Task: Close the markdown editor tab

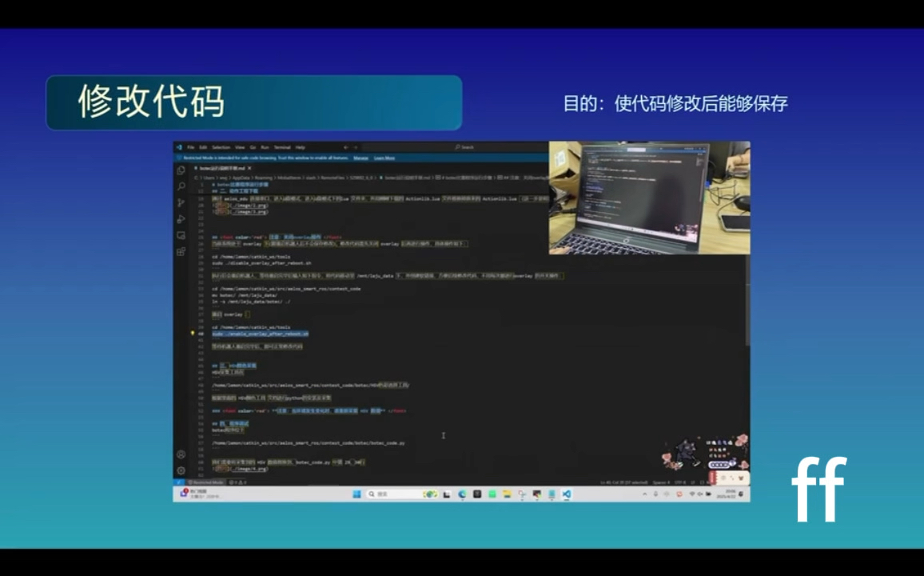Action: [249, 169]
